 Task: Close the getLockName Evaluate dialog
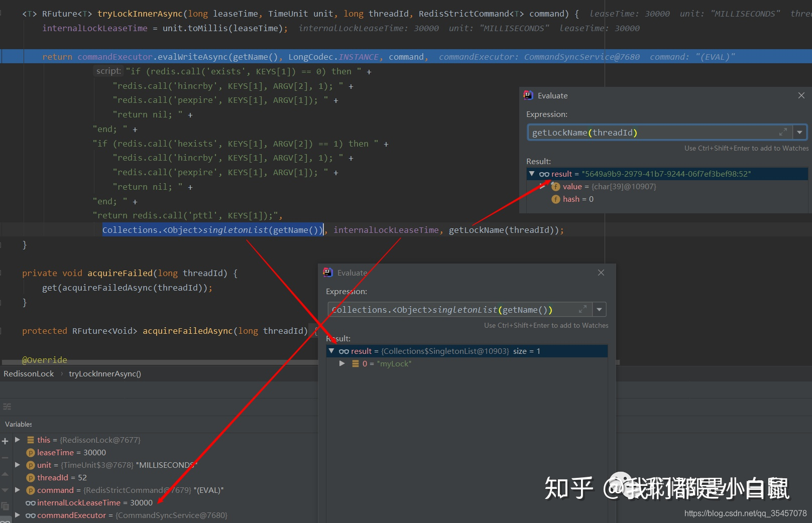click(x=801, y=95)
